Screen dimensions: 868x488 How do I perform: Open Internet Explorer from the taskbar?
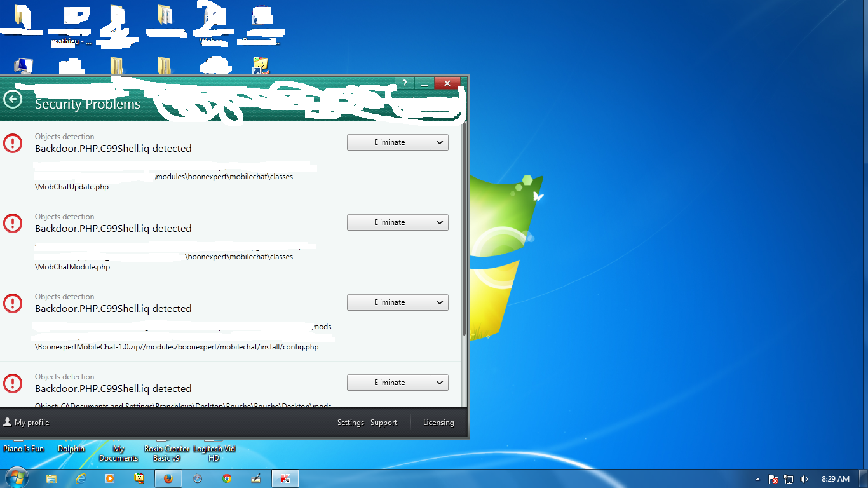81,478
